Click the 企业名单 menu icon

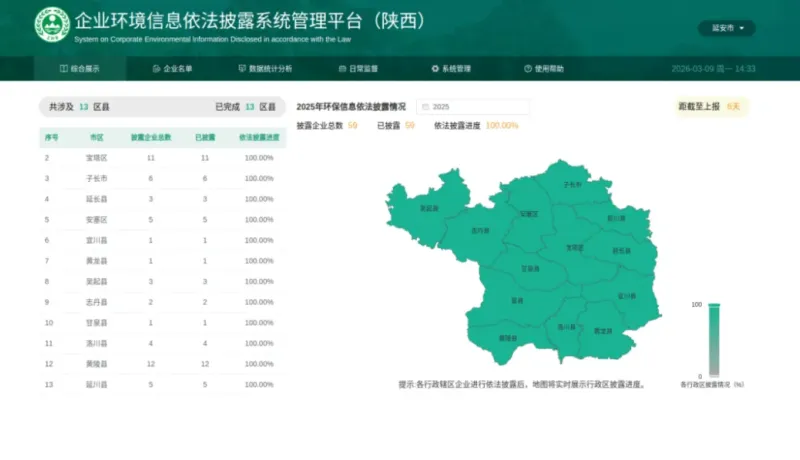coord(156,69)
